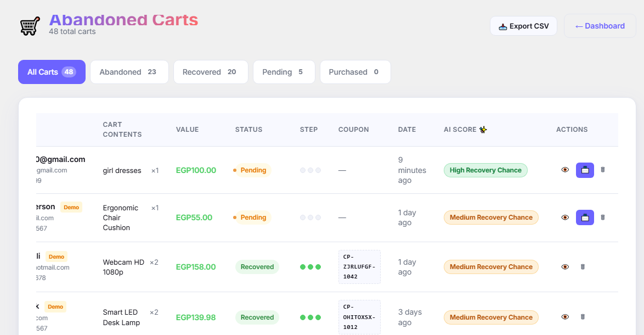
Task: Click Medium Recovery Chance badge for EGP139.98 cart
Action: click(491, 317)
